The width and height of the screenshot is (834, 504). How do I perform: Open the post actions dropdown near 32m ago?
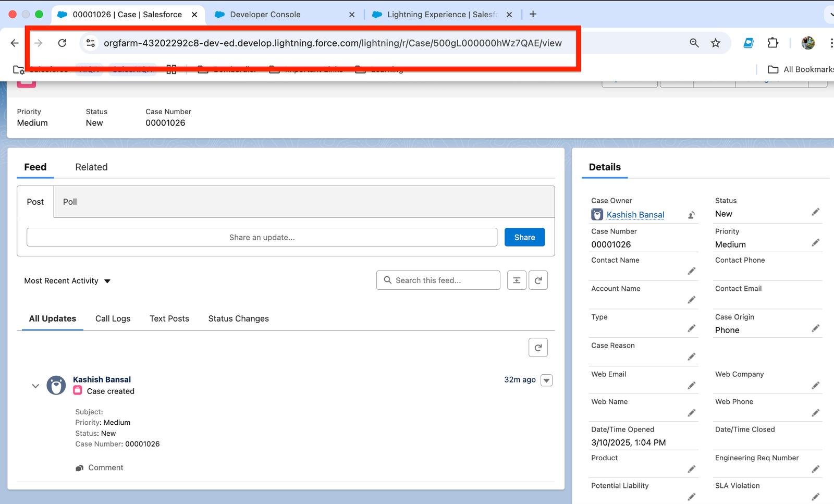tap(546, 380)
